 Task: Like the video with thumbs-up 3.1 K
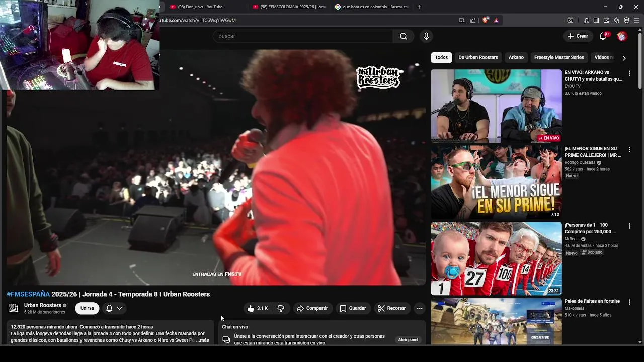pos(257,308)
